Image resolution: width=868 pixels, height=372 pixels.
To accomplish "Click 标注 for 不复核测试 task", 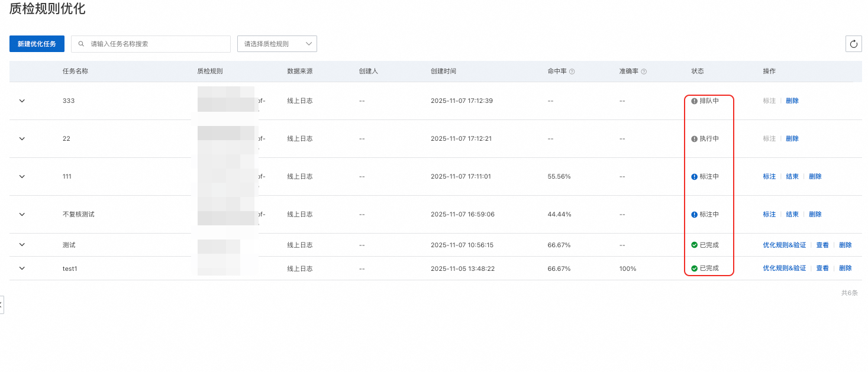I will coord(769,214).
